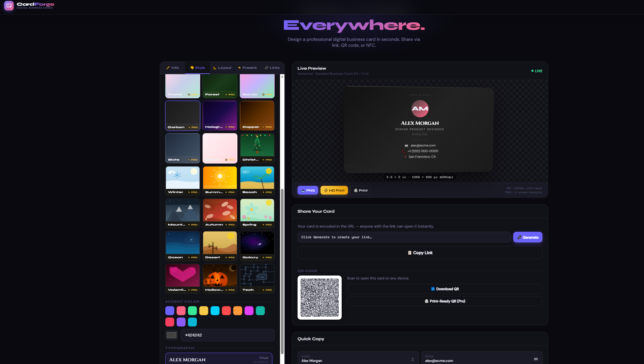Click the Download QR button
Screen dimensions: 644x364
pyautogui.click(x=444, y=289)
